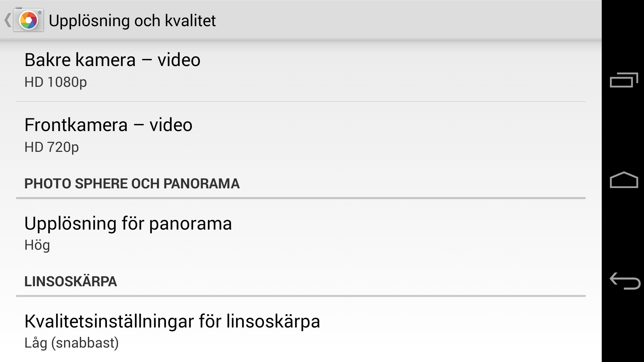Change the HD 720p video value
644x362 pixels.
[x=52, y=147]
